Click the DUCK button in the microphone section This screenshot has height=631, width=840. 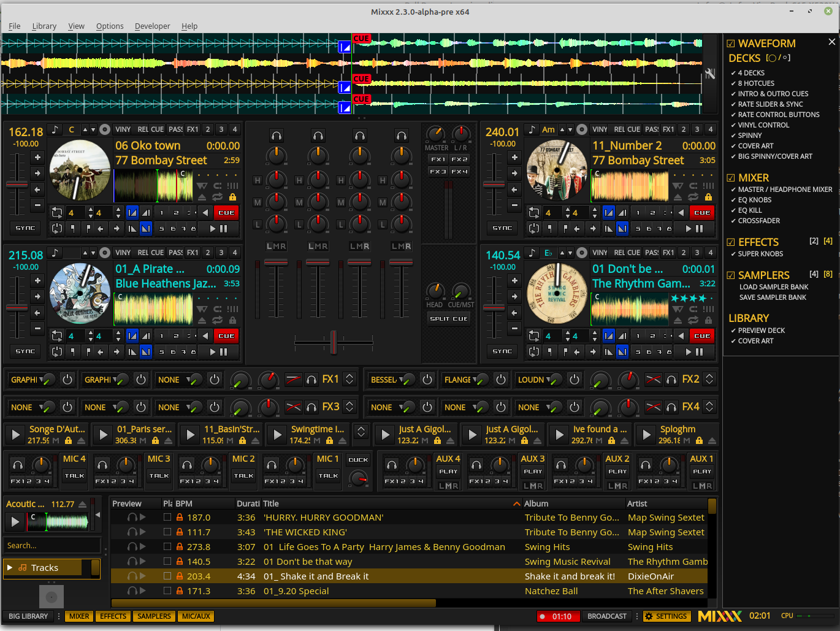tap(358, 459)
